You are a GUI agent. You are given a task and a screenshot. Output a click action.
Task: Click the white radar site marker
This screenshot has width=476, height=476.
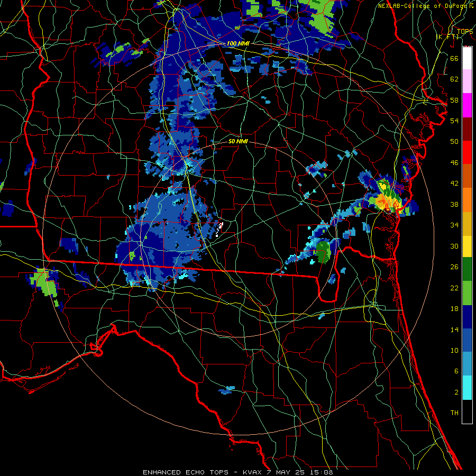point(219,229)
